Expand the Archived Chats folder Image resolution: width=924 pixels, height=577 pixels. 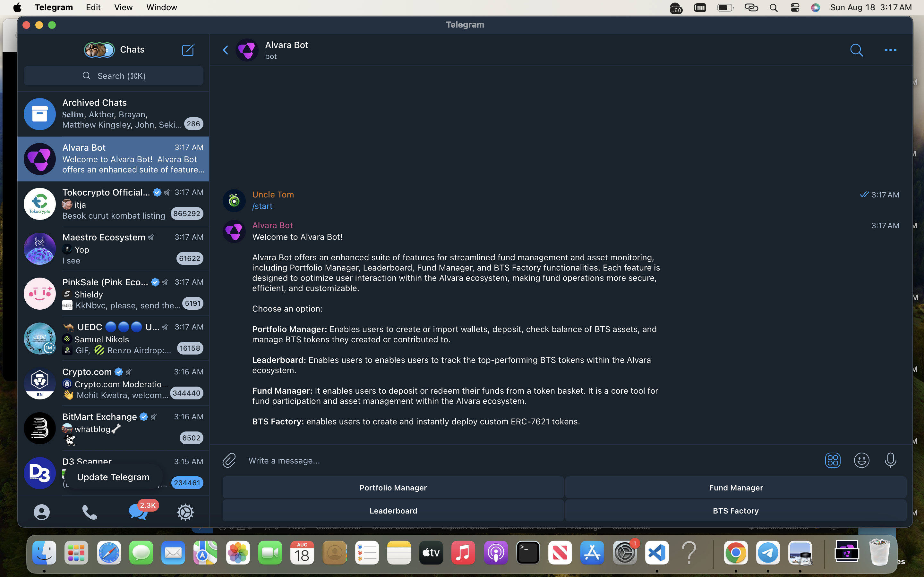(x=113, y=114)
